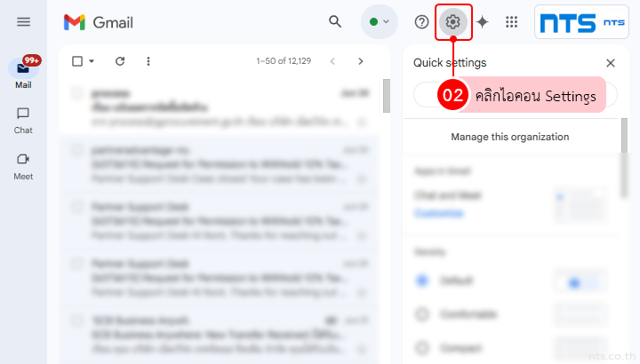Click Manage this organization
640x364 pixels.
pos(509,137)
